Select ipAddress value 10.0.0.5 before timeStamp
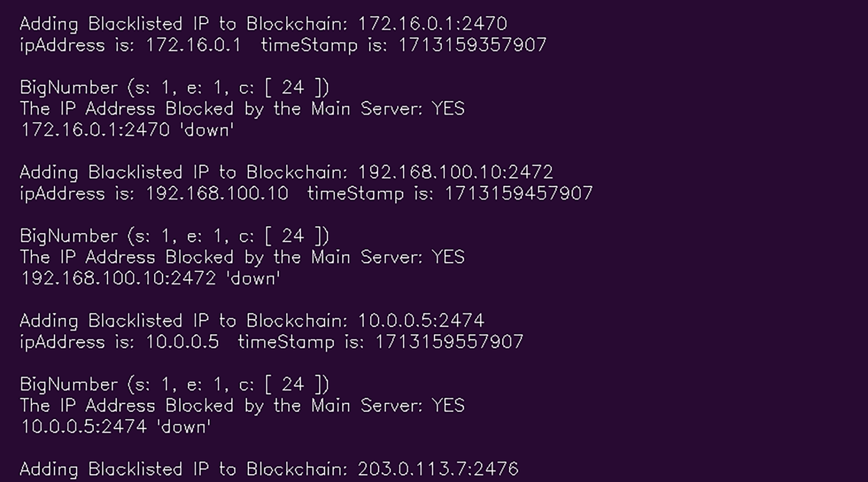This screenshot has width=868, height=482. coord(182,342)
